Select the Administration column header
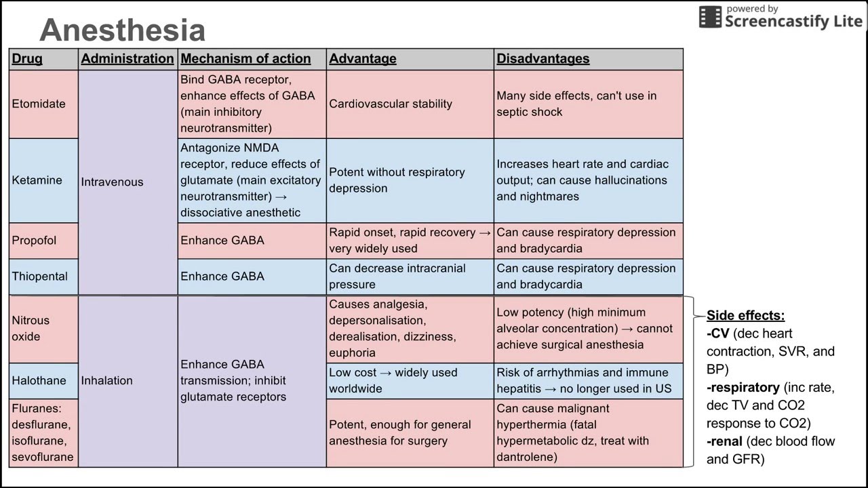Screen dimensions: 868x488 pyautogui.click(x=127, y=59)
